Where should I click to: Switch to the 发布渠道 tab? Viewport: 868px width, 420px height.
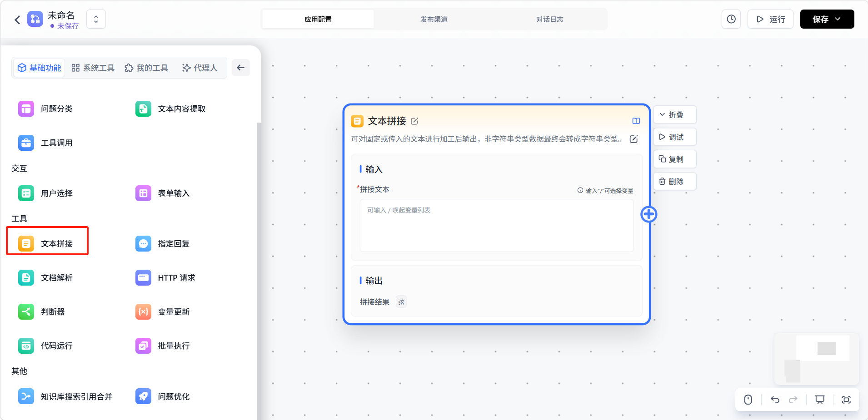pyautogui.click(x=434, y=19)
